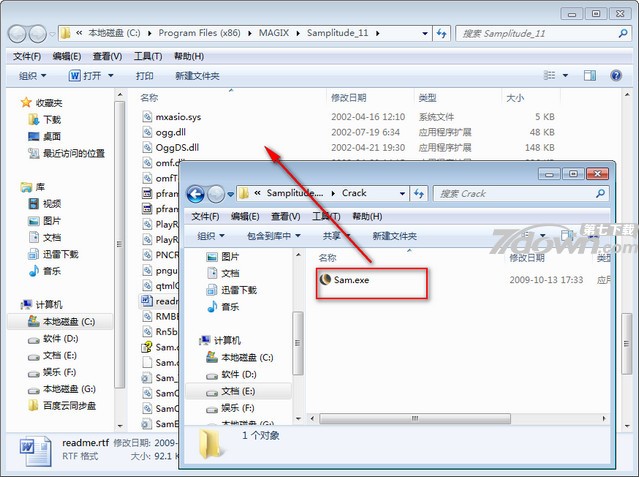Sort by 名称 column in Crack window

coord(327,258)
